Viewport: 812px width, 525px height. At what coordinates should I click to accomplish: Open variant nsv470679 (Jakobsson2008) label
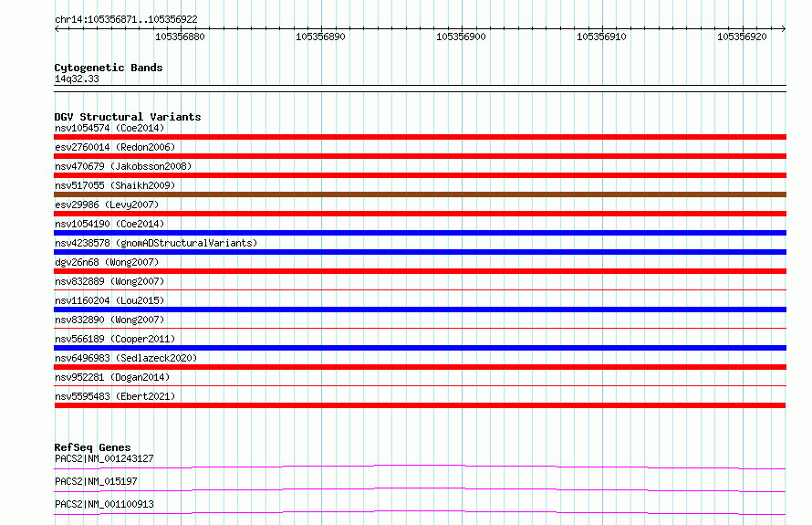123,166
